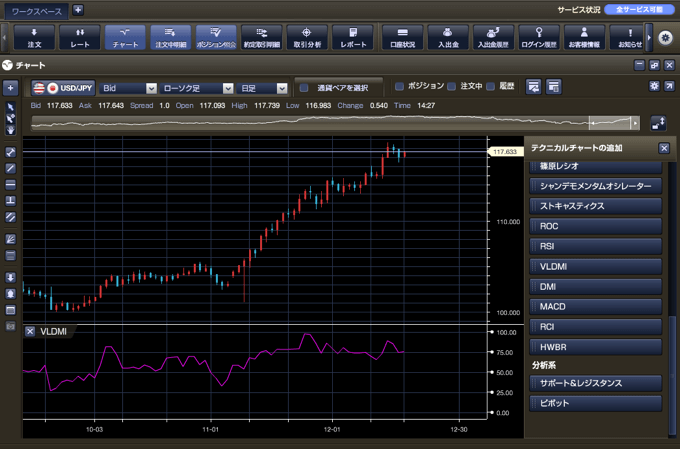
Task: Add 篠原レシオ indicator
Action: [x=596, y=167]
